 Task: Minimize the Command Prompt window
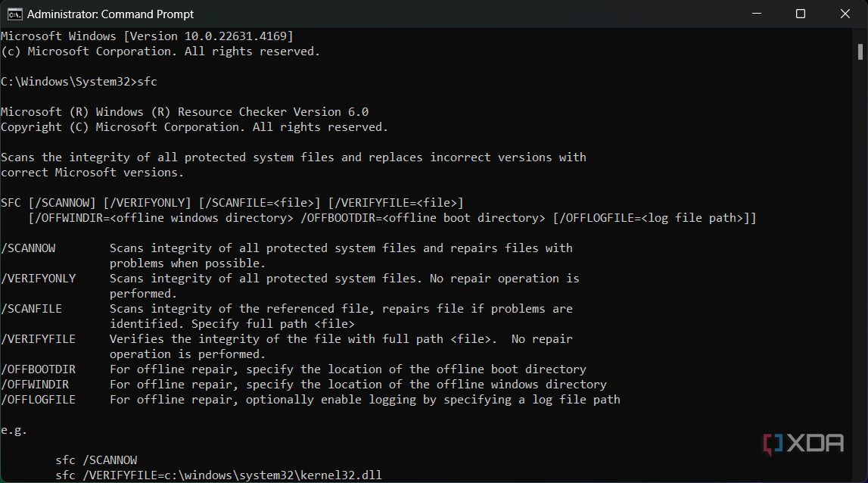point(757,14)
